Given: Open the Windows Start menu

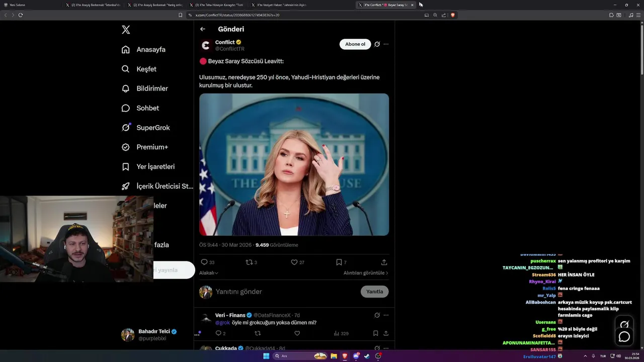Looking at the screenshot, I should pos(266,356).
